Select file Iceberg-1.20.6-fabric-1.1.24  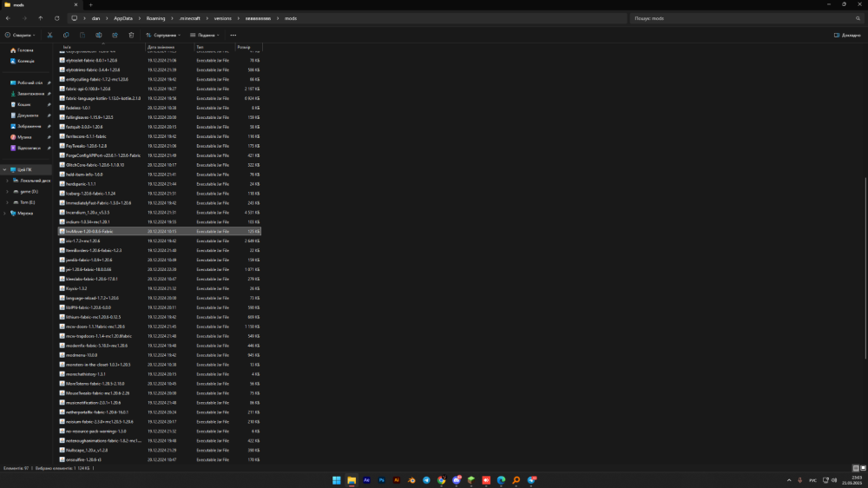tap(160, 194)
